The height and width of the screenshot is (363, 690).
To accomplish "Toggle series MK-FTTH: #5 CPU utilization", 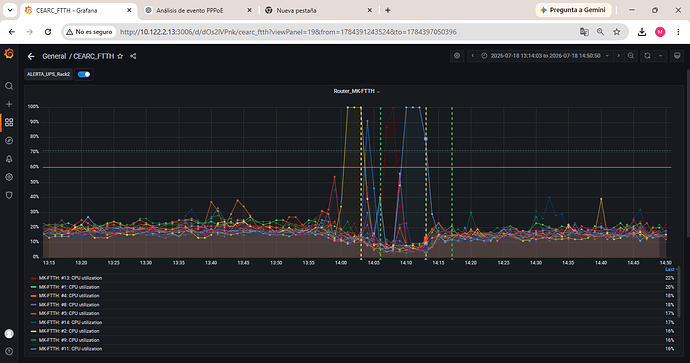I will [69, 313].
